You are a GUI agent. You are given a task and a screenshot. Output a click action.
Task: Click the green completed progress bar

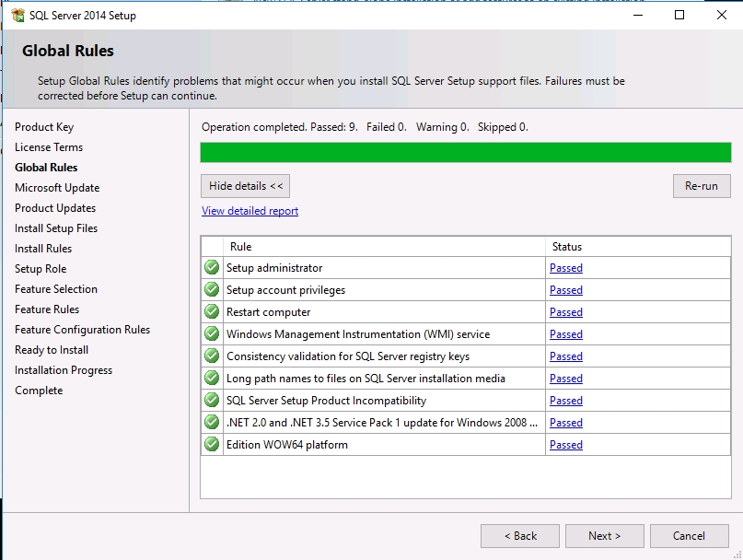[465, 153]
